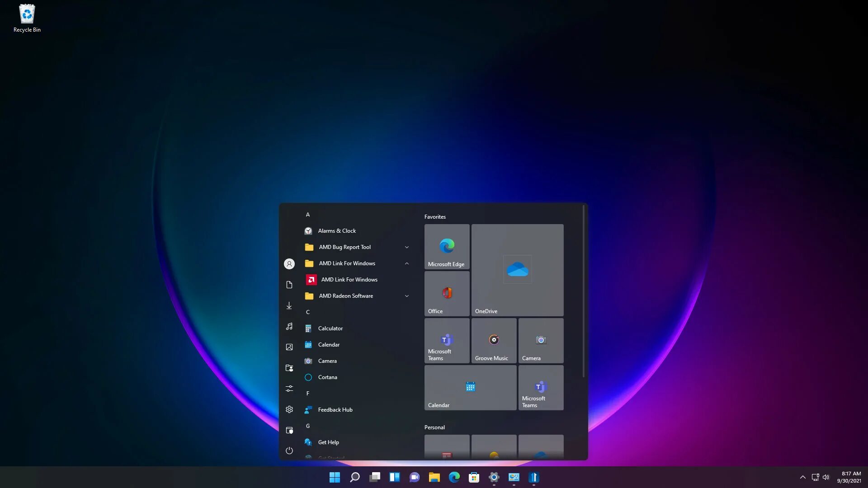The width and height of the screenshot is (868, 488).
Task: Click the user profile icon sidebar
Action: click(289, 263)
